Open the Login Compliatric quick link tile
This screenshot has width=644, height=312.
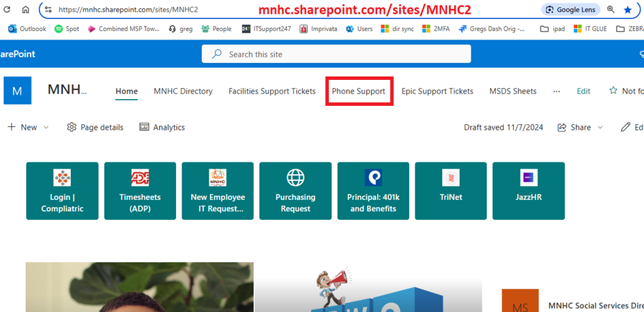click(x=62, y=191)
